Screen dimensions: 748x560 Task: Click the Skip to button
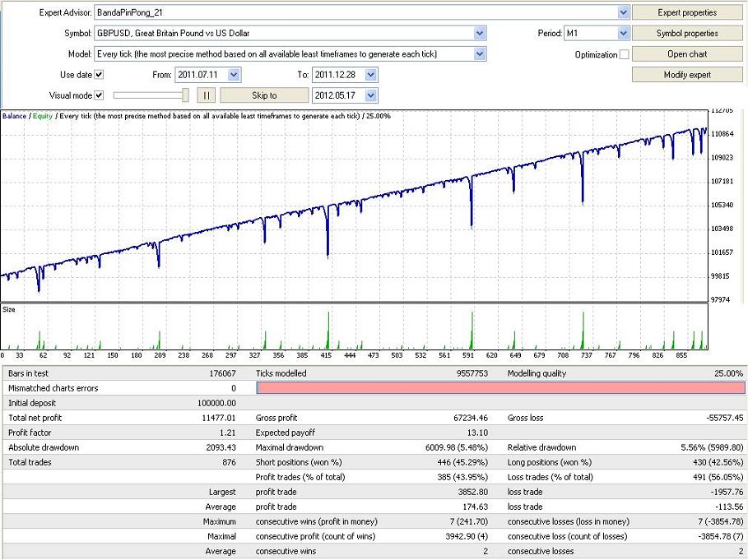coord(264,95)
